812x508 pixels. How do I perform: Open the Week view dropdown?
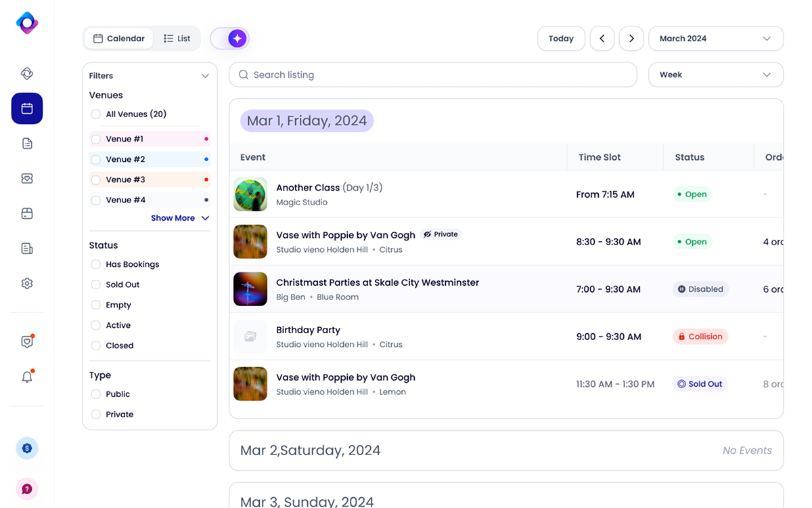[715, 75]
